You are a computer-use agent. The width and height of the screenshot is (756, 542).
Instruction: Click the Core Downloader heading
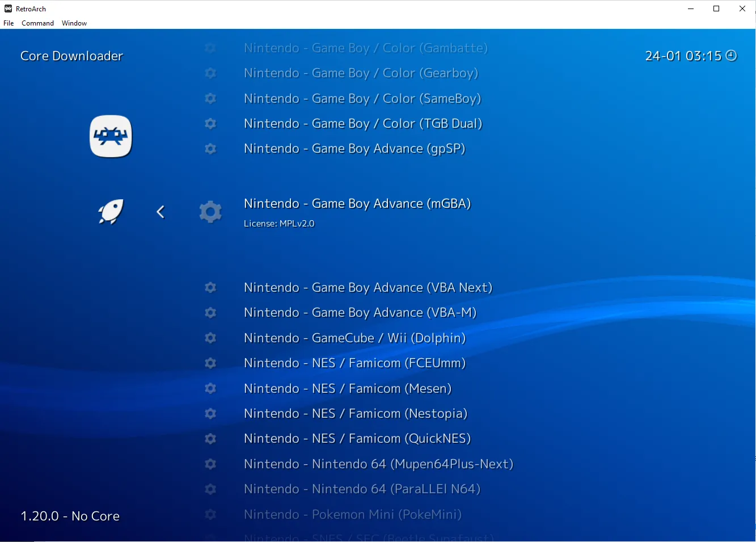pos(71,56)
